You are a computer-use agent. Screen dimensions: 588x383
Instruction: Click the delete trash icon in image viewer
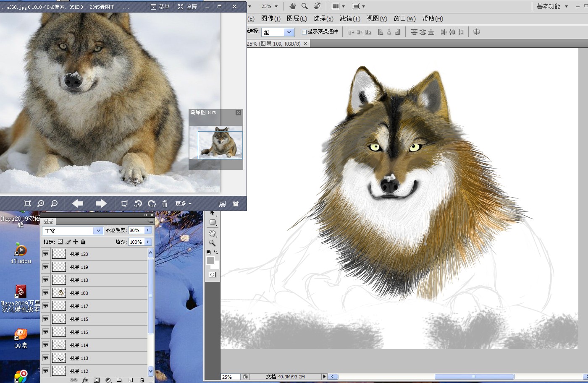point(165,204)
